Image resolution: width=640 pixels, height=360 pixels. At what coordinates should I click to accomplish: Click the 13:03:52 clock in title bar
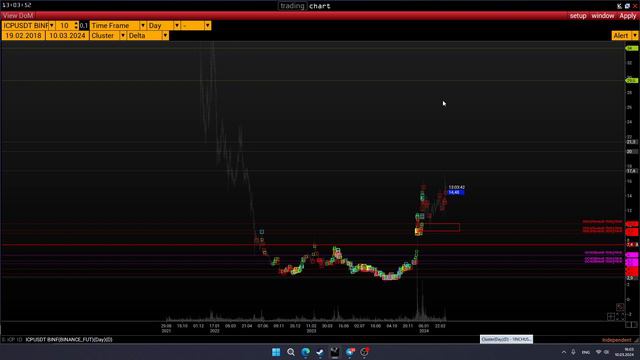click(x=17, y=5)
